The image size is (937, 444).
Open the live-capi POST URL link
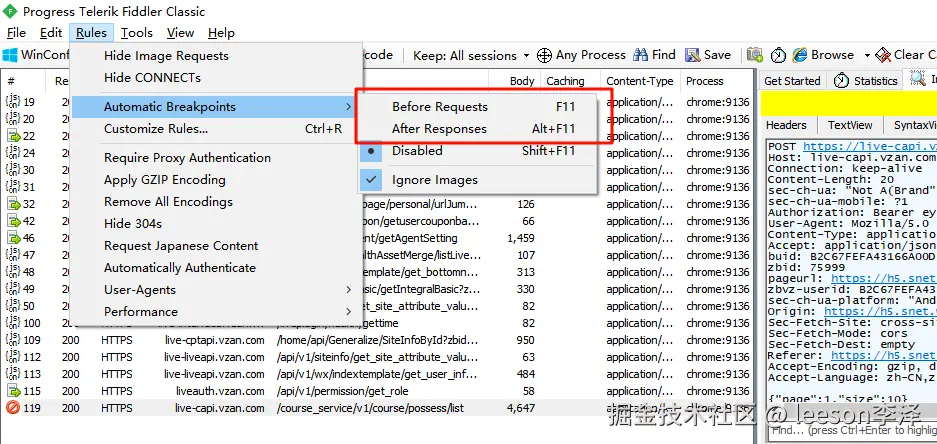(x=869, y=146)
